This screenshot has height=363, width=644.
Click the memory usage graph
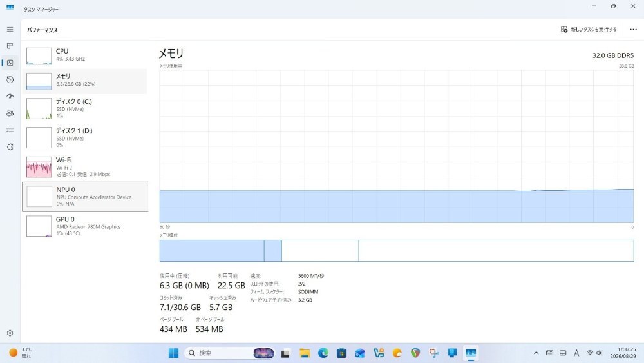(397, 146)
